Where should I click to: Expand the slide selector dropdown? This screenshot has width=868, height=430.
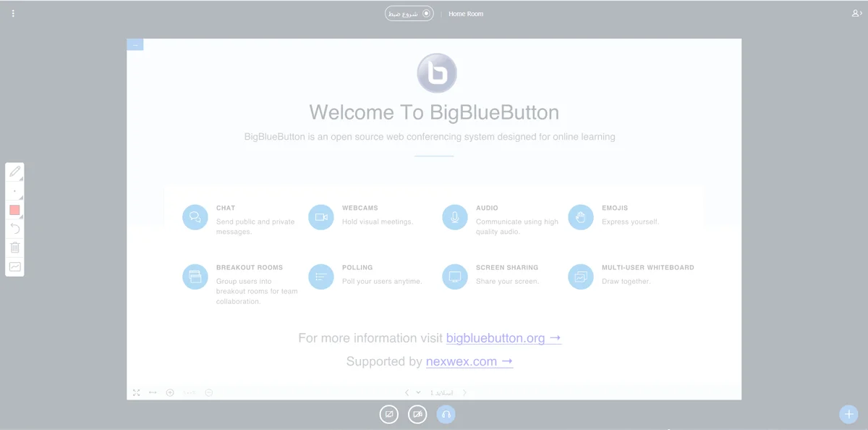pos(419,392)
